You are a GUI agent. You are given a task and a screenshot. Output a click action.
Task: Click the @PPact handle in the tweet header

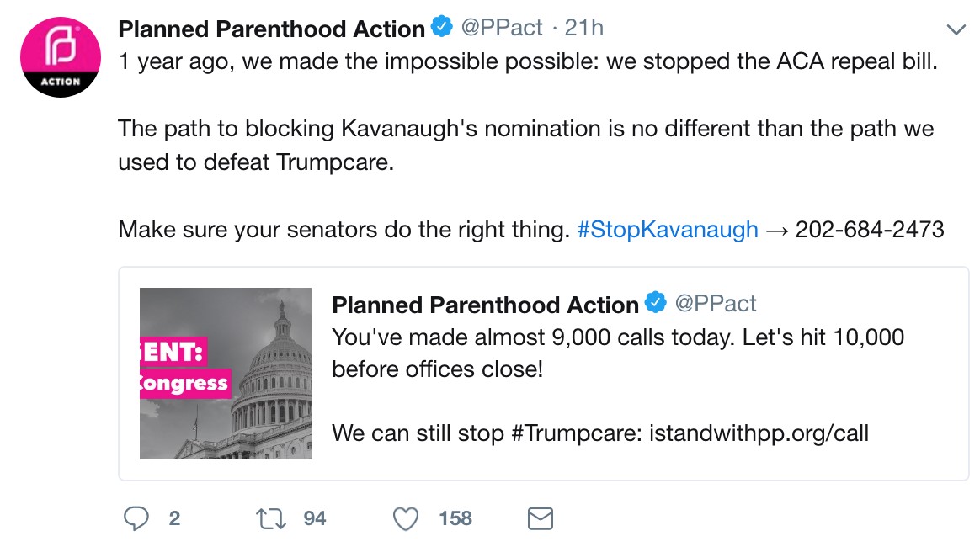tap(502, 28)
